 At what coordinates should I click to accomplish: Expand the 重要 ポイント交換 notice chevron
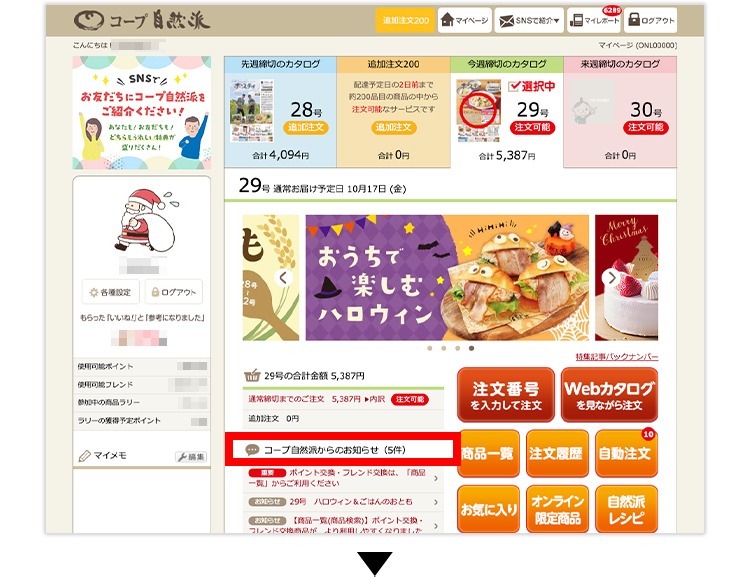(x=436, y=478)
